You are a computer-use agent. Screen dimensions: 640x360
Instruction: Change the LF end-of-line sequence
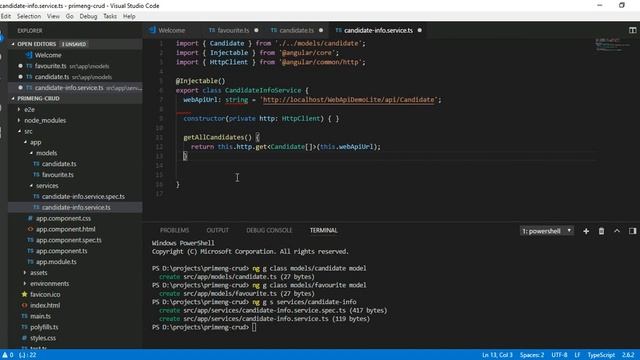[x=578, y=355]
